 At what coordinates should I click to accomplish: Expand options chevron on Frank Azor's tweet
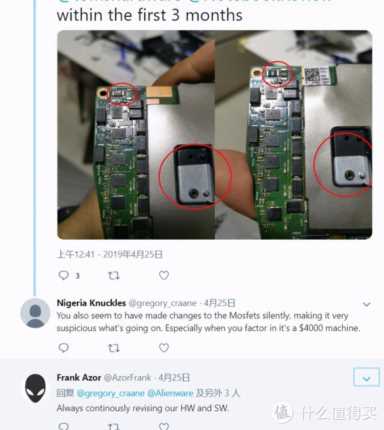click(366, 378)
